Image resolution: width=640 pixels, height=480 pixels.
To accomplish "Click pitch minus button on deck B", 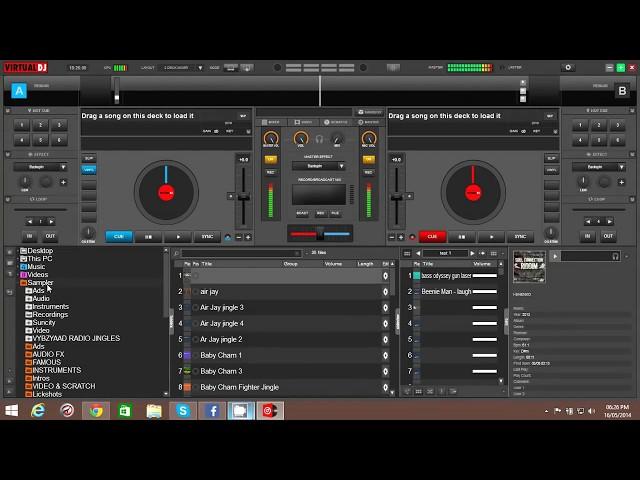I will 392,237.
